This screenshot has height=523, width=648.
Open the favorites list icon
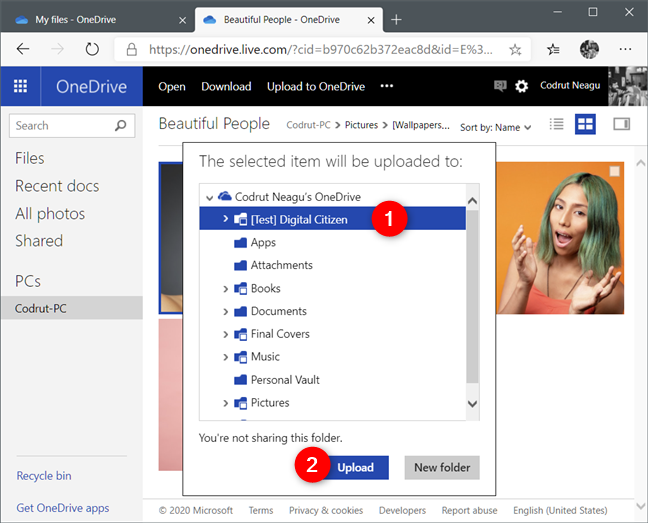553,50
